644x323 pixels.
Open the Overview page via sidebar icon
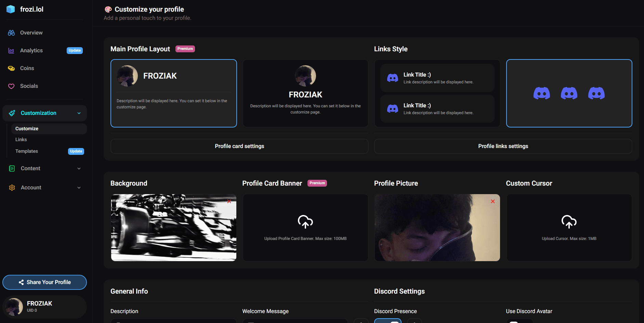11,32
